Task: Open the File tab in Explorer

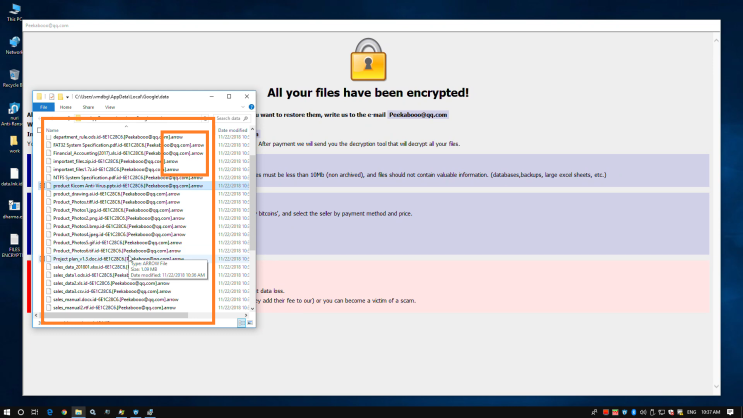Action: click(44, 107)
